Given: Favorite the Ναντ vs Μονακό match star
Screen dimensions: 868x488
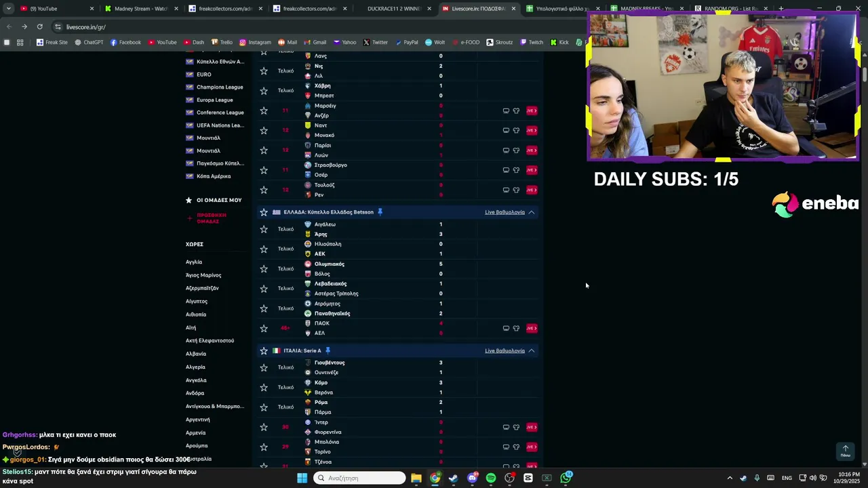Looking at the screenshot, I should click(264, 130).
